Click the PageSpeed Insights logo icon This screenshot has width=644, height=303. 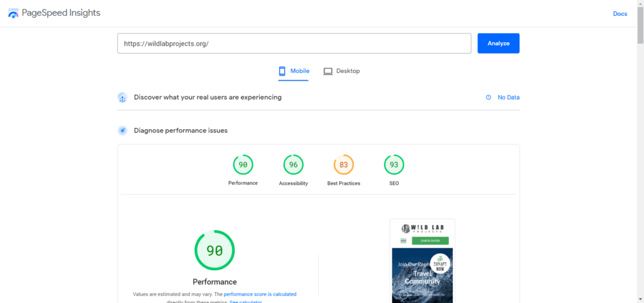click(x=13, y=14)
